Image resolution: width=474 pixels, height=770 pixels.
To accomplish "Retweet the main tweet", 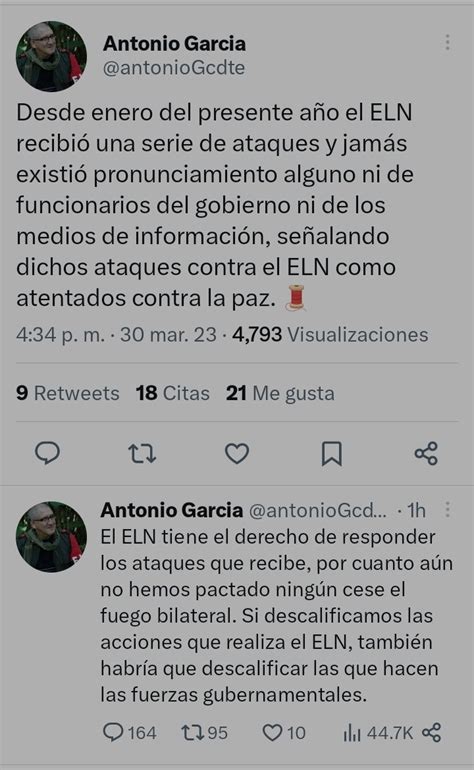I will [142, 453].
